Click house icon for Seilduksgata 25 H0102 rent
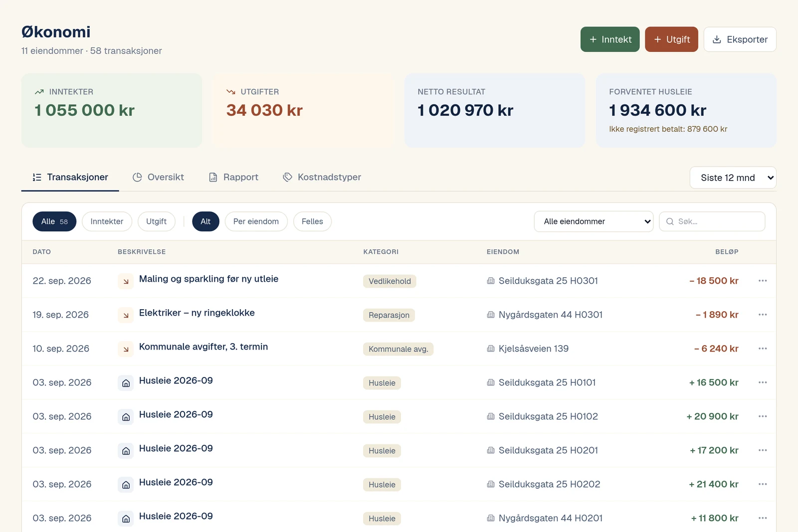Viewport: 798px width, 532px height. pos(126,417)
